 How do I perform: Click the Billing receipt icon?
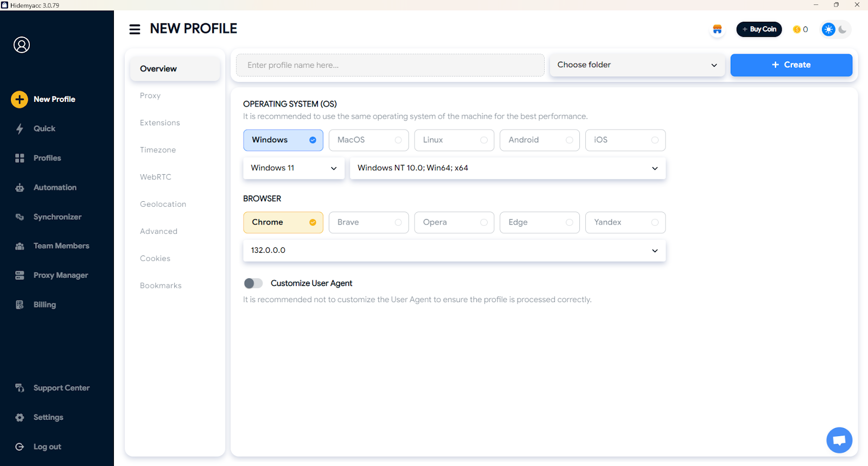[20, 305]
